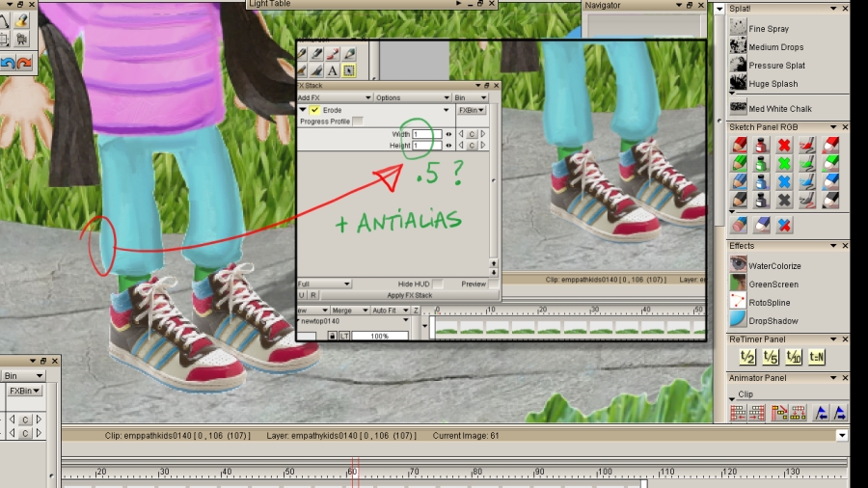This screenshot has height=488, width=868.
Task: Click the blue flag left arrow icon
Action: click(821, 413)
